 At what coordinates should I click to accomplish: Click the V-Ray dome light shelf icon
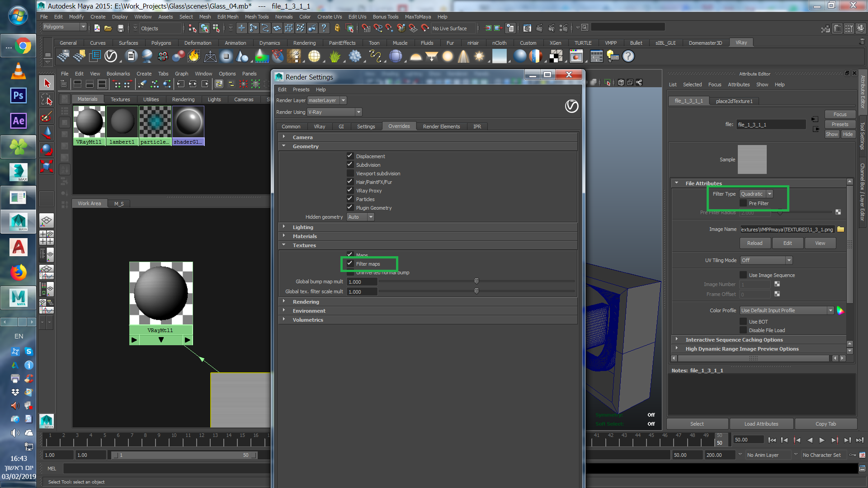pos(416,56)
